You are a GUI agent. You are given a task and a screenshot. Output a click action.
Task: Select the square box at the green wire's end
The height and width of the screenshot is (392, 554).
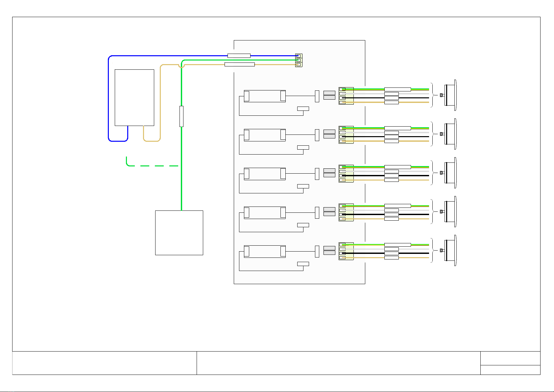(179, 233)
